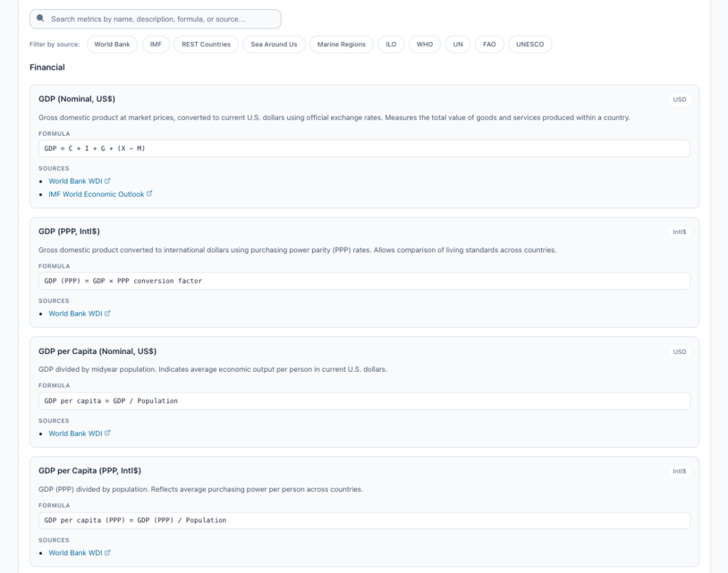Click external-link icon beside IMF World Economic Outlook
728x573 pixels.
pos(149,194)
